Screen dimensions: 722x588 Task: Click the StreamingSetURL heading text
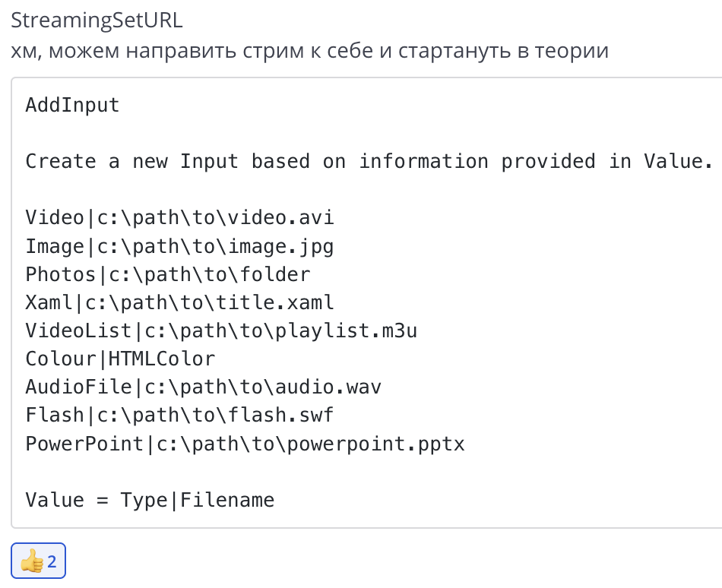click(97, 21)
